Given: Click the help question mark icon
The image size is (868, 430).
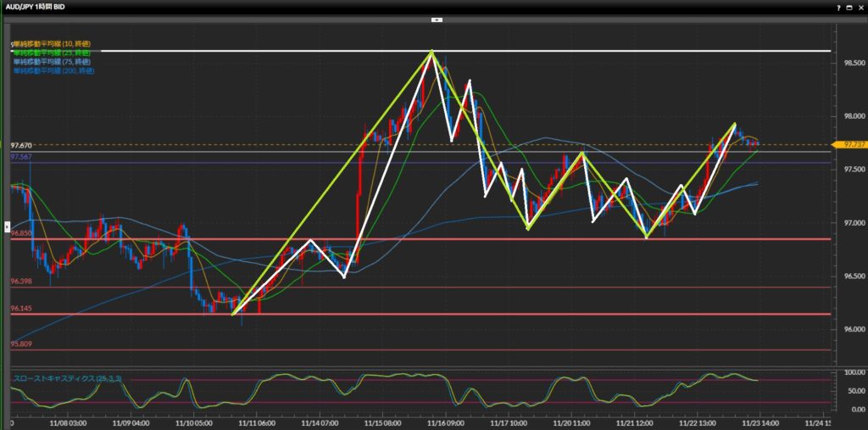Looking at the screenshot, I should [838, 6].
